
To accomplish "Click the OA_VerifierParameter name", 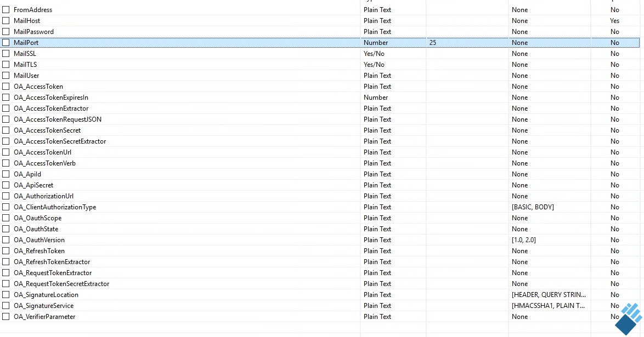I will (x=44, y=317).
